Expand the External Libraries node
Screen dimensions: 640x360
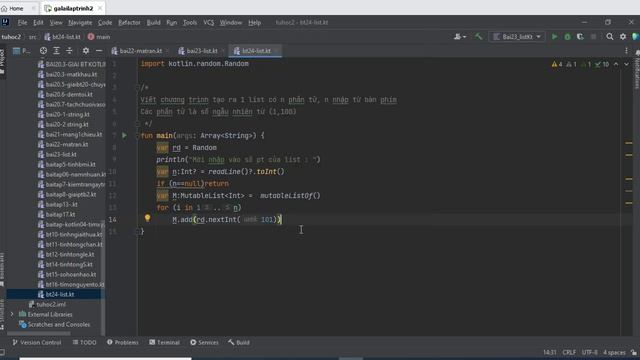12,314
